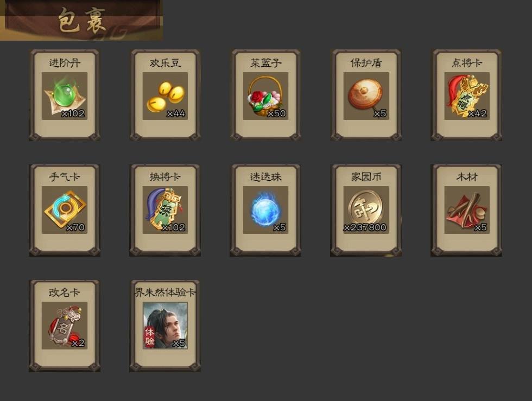Click the x42 count on 点将卡
Image resolution: width=532 pixels, height=401 pixels.
[x=478, y=113]
